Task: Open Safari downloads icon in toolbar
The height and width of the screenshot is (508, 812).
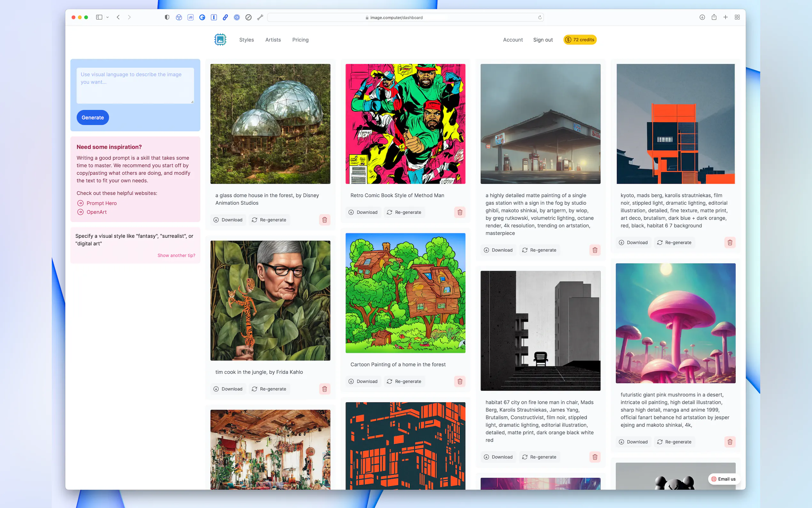Action: pyautogui.click(x=702, y=17)
